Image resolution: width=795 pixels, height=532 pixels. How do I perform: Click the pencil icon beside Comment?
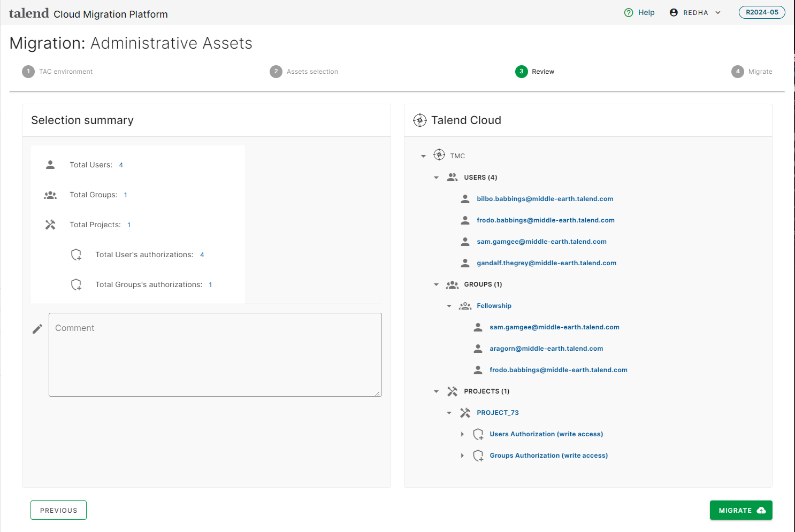click(37, 329)
